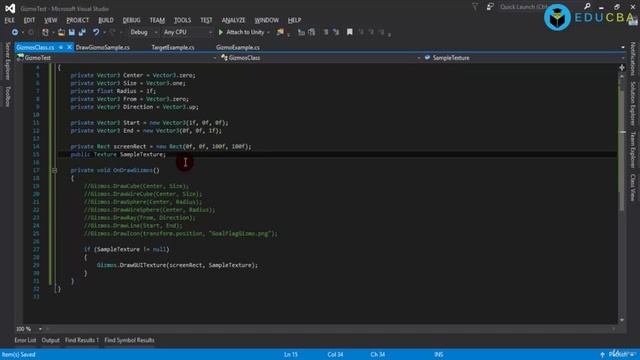Open the VIEW menu
The width and height of the screenshot is (640, 360).
[x=51, y=20]
